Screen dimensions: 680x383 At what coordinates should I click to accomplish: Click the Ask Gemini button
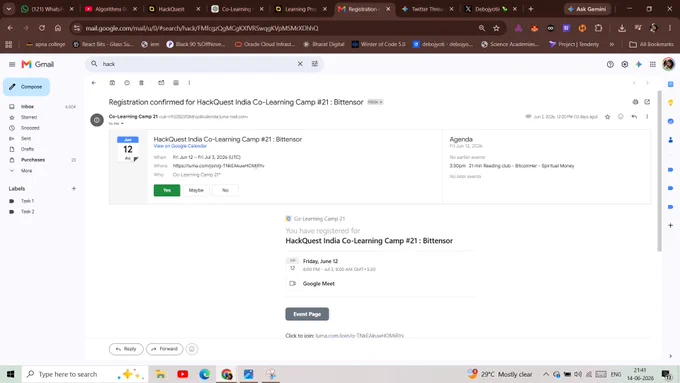coord(588,9)
